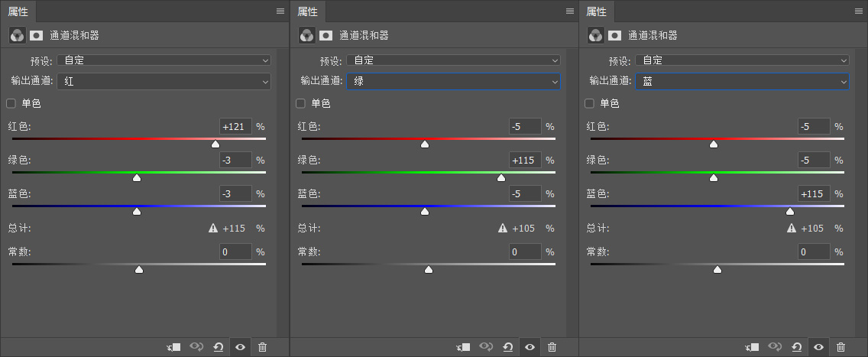Screen dimensions: 868x357
Task: Click Channel Mixer adjustment icon in Red panel
Action: tap(16, 35)
